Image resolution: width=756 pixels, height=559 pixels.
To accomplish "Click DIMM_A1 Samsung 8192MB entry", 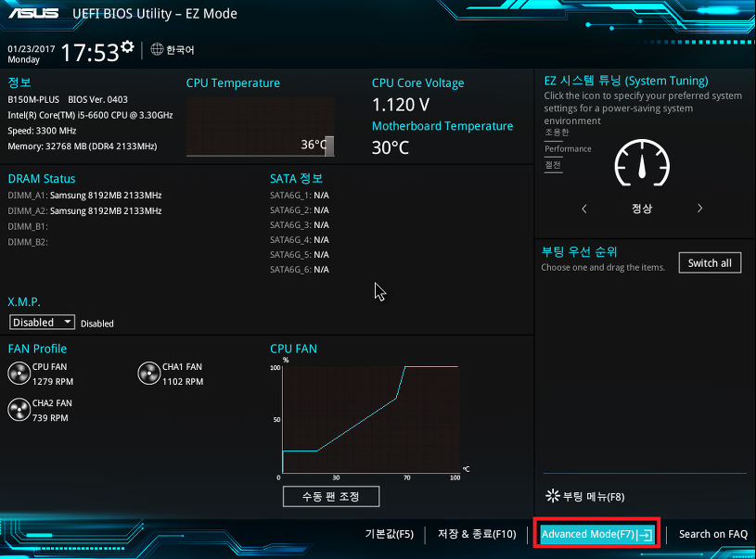I will [84, 196].
